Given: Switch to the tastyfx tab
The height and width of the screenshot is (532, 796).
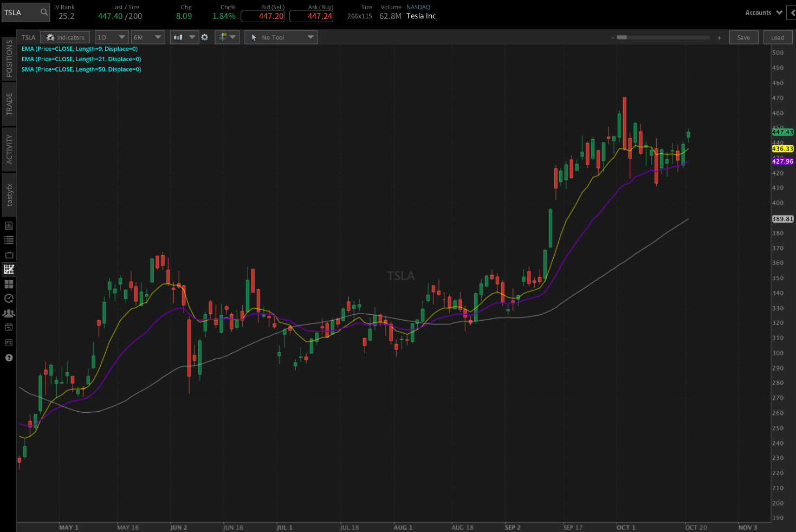Looking at the screenshot, I should click(9, 194).
